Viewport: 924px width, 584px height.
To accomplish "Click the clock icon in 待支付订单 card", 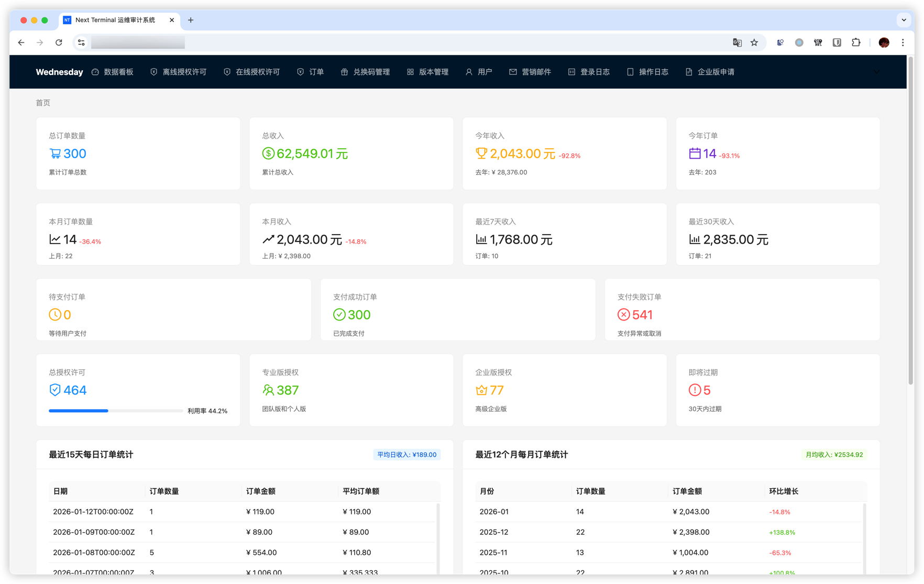I will [55, 315].
